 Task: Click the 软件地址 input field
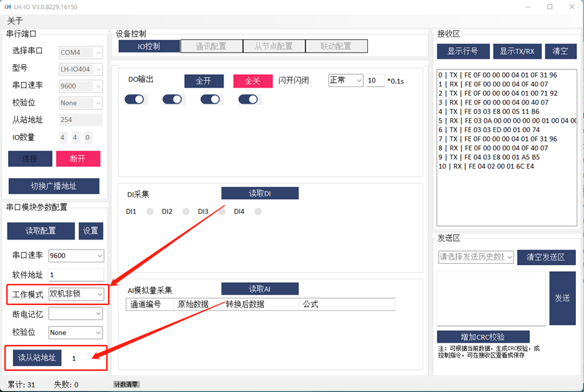pos(76,275)
